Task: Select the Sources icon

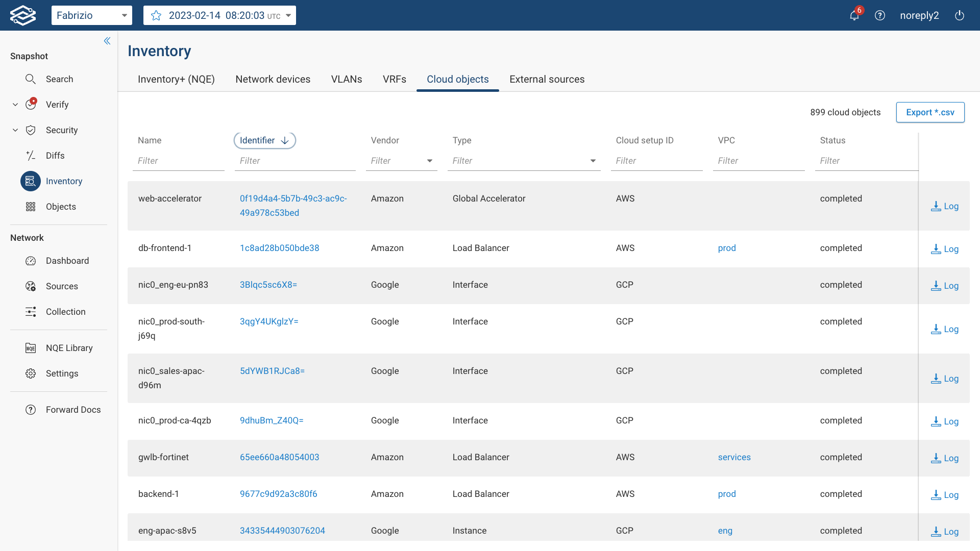Action: [31, 286]
